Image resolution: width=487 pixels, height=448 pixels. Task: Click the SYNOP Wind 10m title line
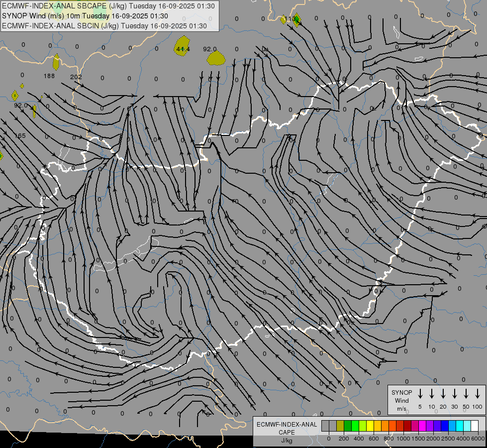click(x=85, y=16)
